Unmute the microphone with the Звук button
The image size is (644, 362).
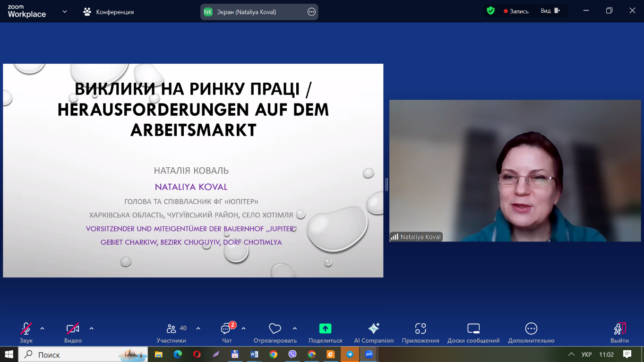pyautogui.click(x=26, y=332)
